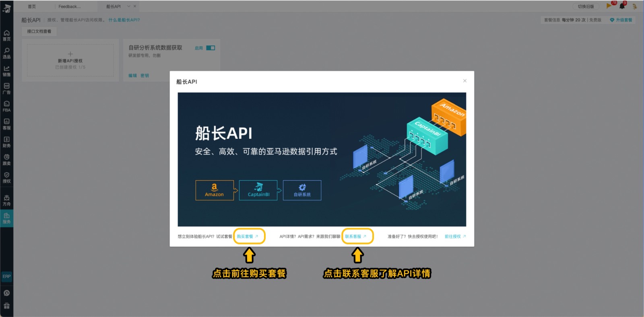This screenshot has height=317, width=644.
Task: Toggle the 启用 switch for 自研分析系统数据获取
Action: (211, 48)
